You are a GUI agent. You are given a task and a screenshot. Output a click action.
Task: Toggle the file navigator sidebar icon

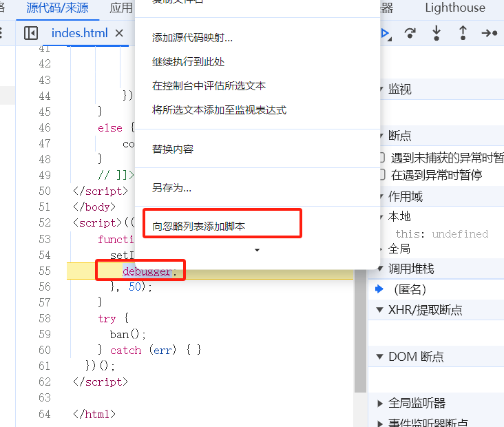(31, 33)
